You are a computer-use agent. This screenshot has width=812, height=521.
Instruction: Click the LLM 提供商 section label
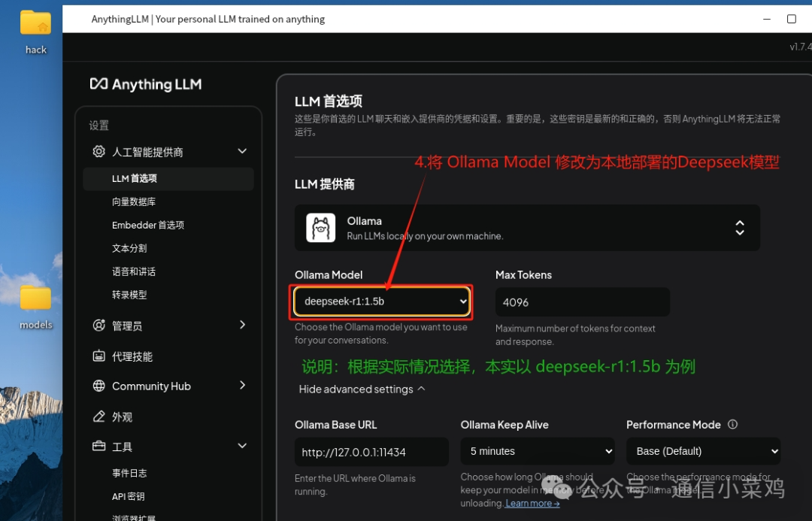[x=325, y=184]
